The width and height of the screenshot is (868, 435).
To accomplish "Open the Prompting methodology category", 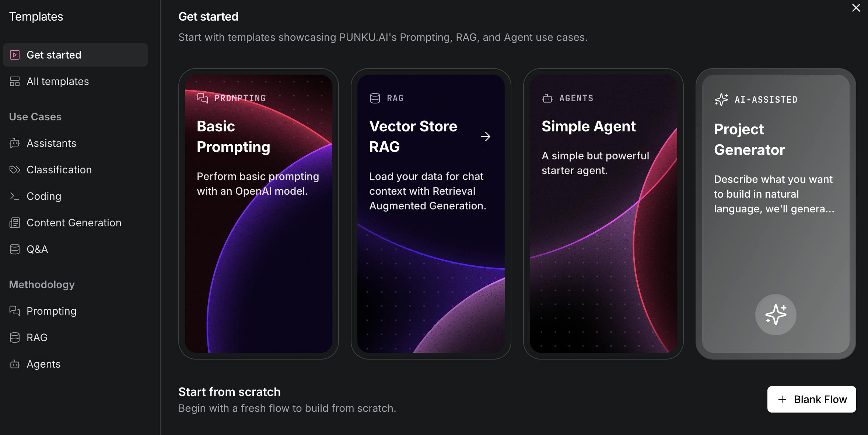I will 52,311.
